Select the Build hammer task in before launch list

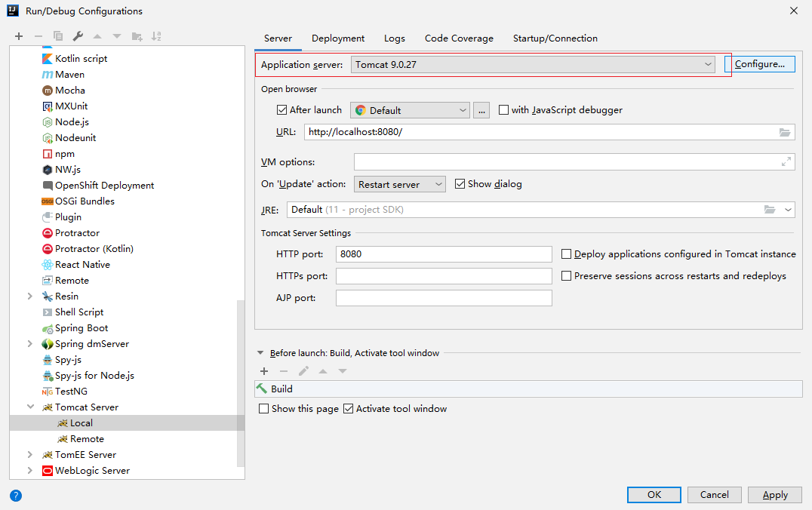528,389
